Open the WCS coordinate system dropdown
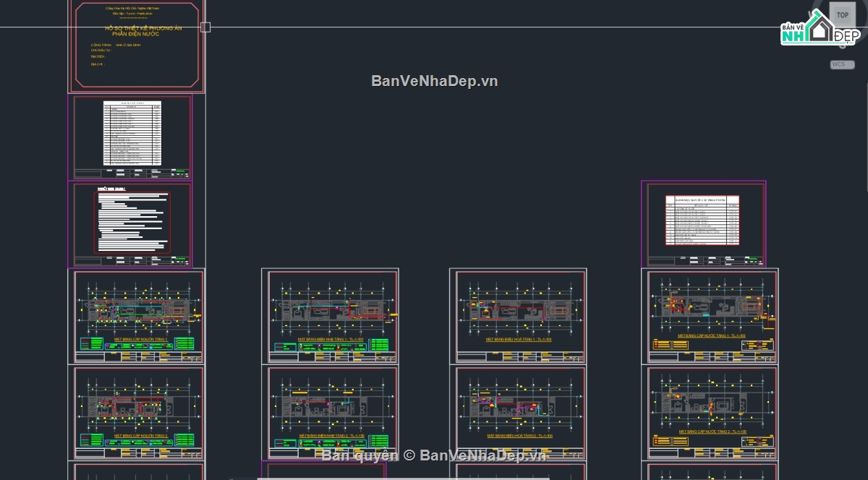 tap(842, 64)
